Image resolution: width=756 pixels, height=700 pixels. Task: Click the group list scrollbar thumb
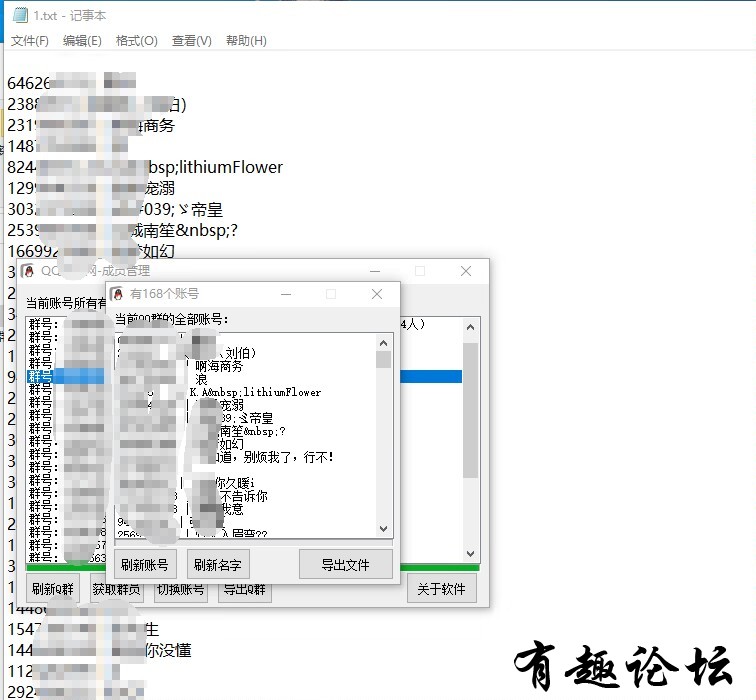[x=471, y=410]
